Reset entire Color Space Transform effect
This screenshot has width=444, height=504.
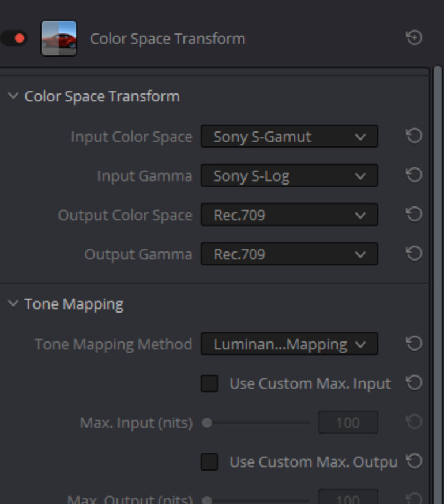pyautogui.click(x=414, y=37)
